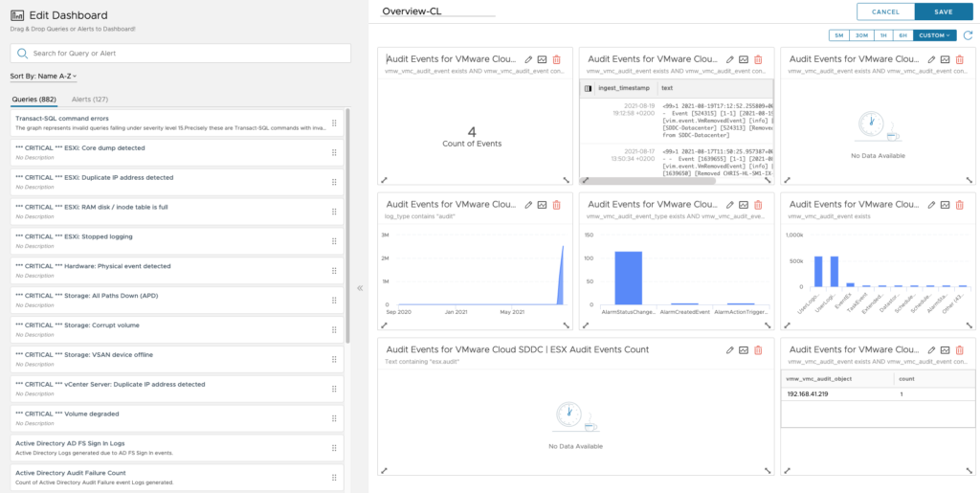This screenshot has width=980, height=493.
Task: Edit the UserLogo/EventEx bar chart widget
Action: pyautogui.click(x=931, y=204)
